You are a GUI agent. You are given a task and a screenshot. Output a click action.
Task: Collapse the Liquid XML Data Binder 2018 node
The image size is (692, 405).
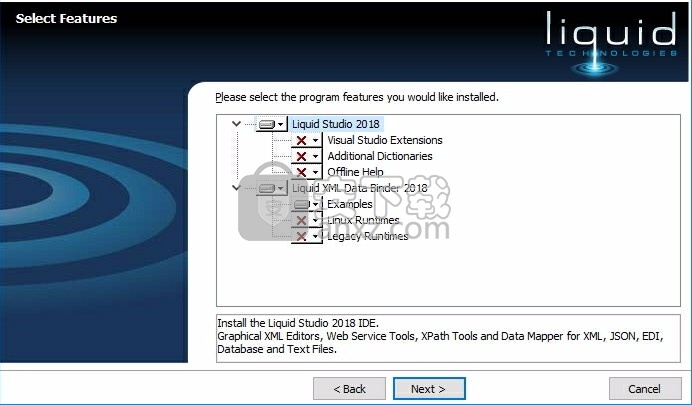[236, 188]
